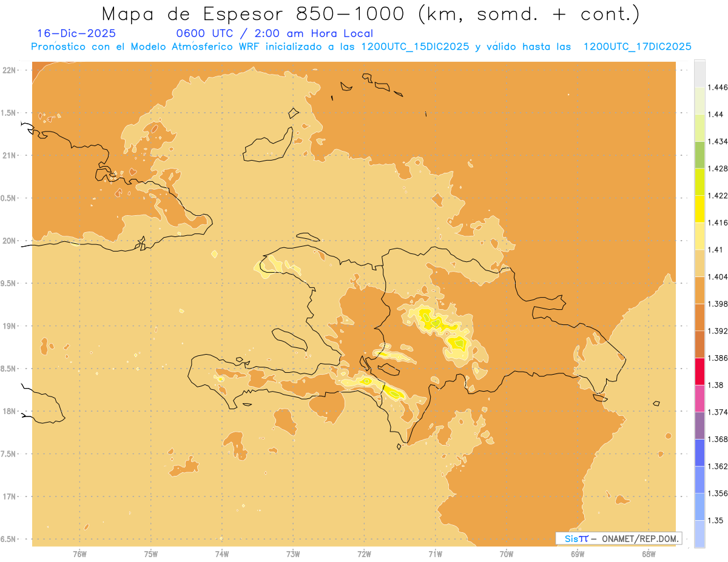Click the 21N latitude axis label
Viewport: 728px width, 562px height.
tap(9, 155)
